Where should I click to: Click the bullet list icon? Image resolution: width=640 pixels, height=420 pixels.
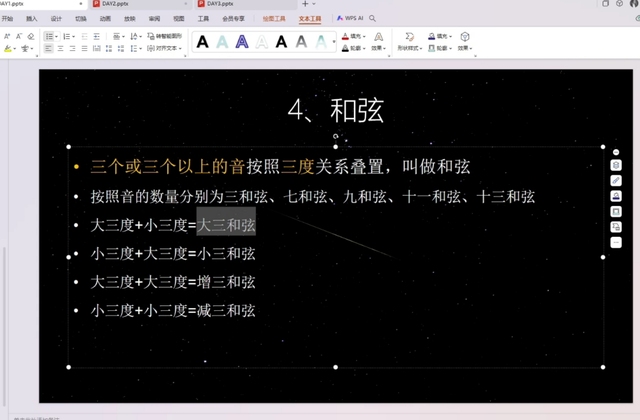[49, 36]
